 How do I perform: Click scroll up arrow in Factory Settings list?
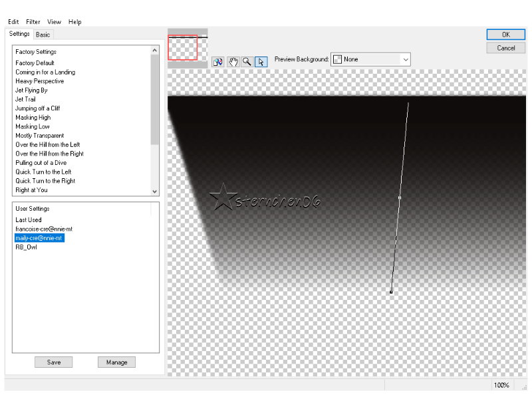pos(155,51)
